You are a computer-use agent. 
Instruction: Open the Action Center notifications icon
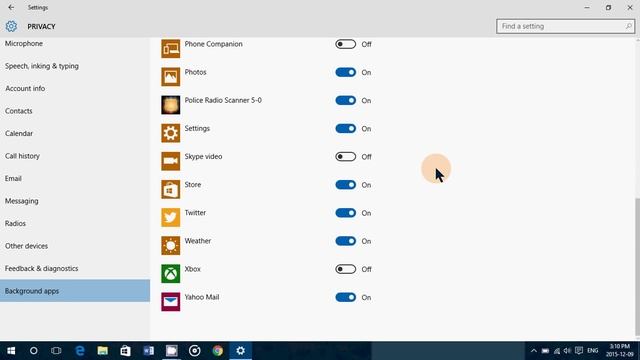pyautogui.click(x=579, y=351)
